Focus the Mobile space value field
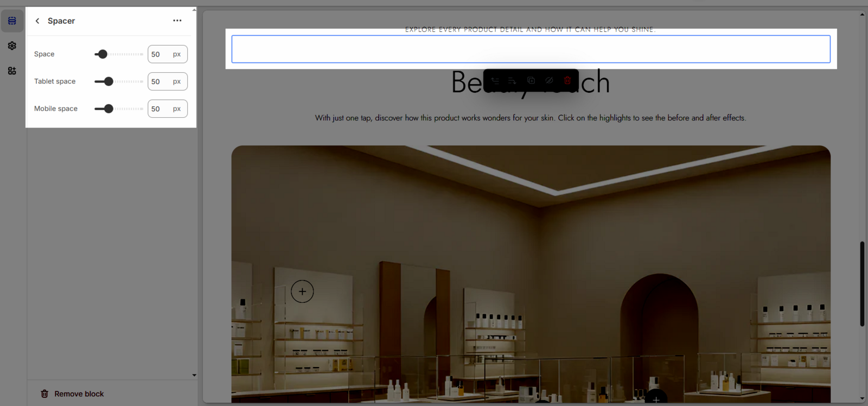 pos(159,109)
